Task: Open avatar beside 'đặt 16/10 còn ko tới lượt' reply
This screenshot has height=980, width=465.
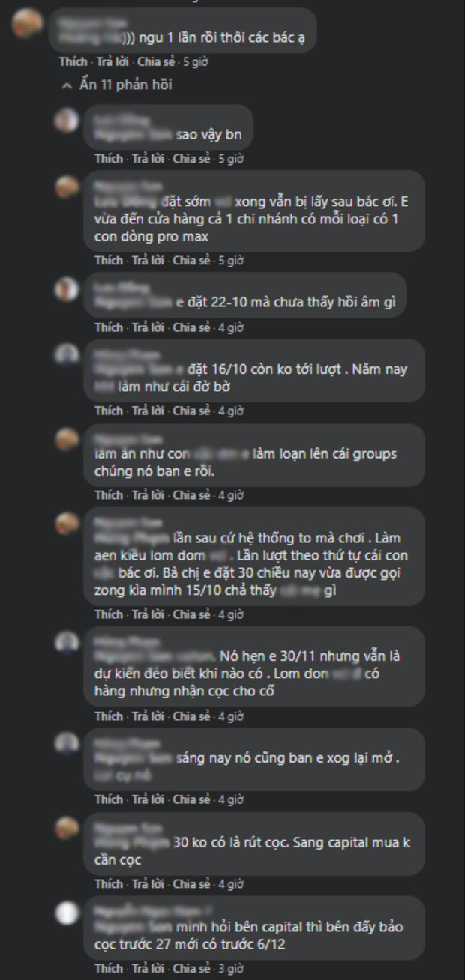Action: click(x=67, y=355)
